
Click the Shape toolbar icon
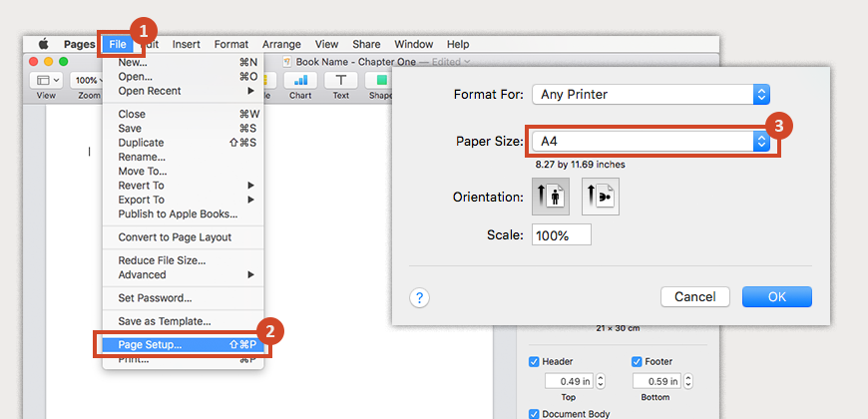[381, 80]
